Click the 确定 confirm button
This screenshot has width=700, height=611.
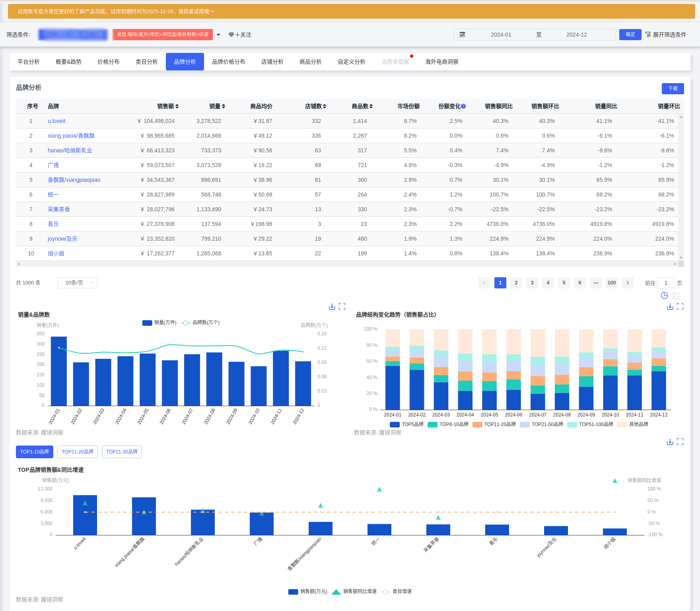coord(630,35)
